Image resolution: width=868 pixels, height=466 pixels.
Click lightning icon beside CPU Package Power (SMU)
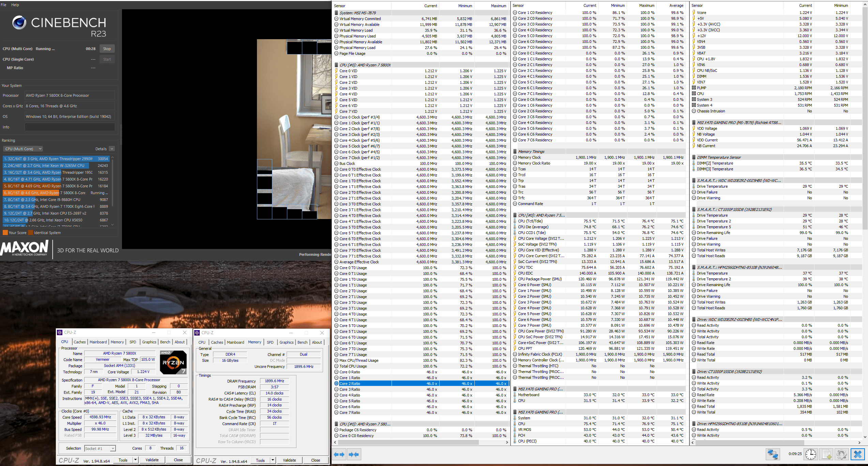[x=515, y=279]
